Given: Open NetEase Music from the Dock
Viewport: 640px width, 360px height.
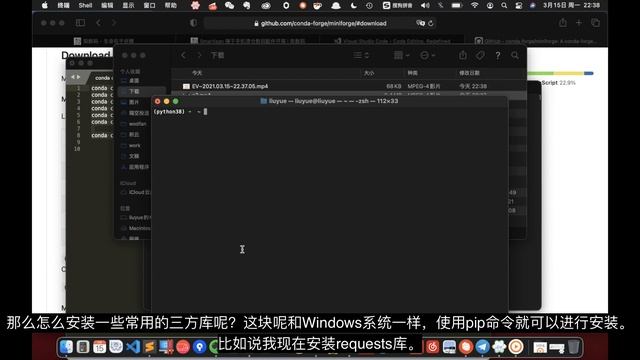Looking at the screenshot, I should click(432, 347).
